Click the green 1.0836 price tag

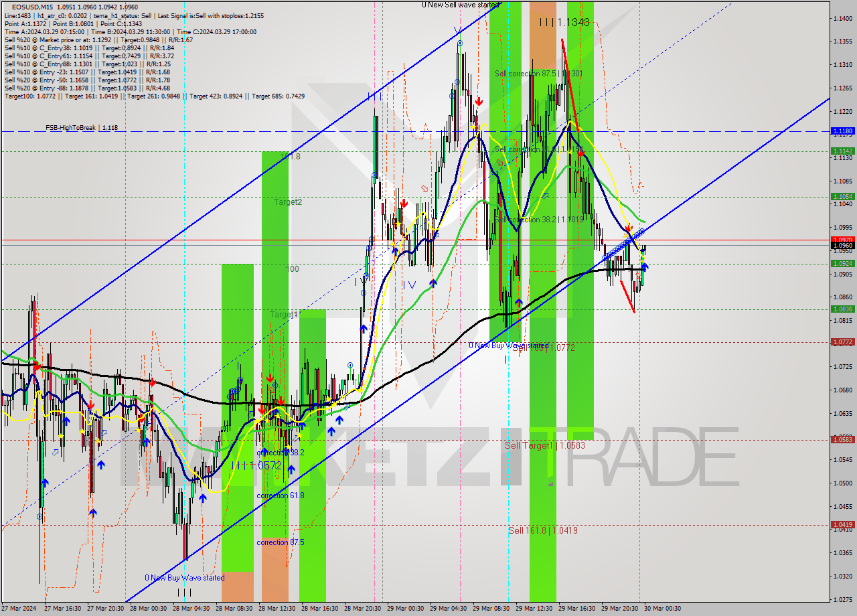(842, 309)
